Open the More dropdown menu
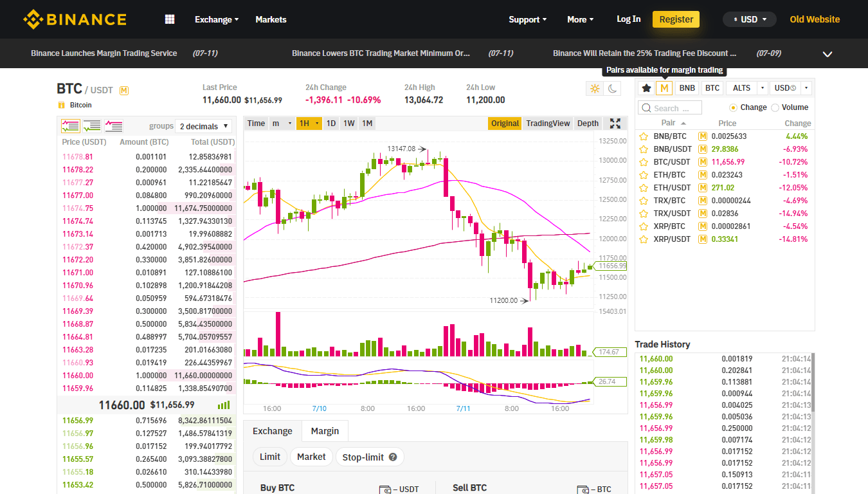868x494 pixels. [x=580, y=19]
